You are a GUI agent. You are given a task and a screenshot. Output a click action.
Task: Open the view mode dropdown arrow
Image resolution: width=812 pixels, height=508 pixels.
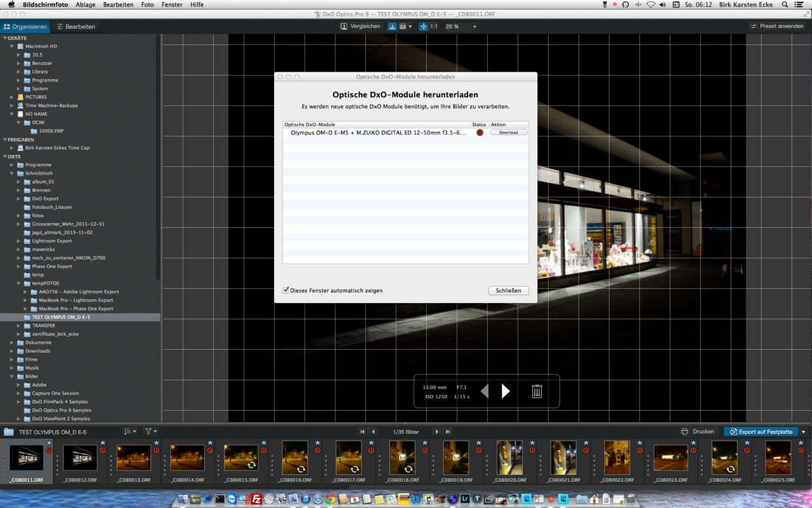410,27
